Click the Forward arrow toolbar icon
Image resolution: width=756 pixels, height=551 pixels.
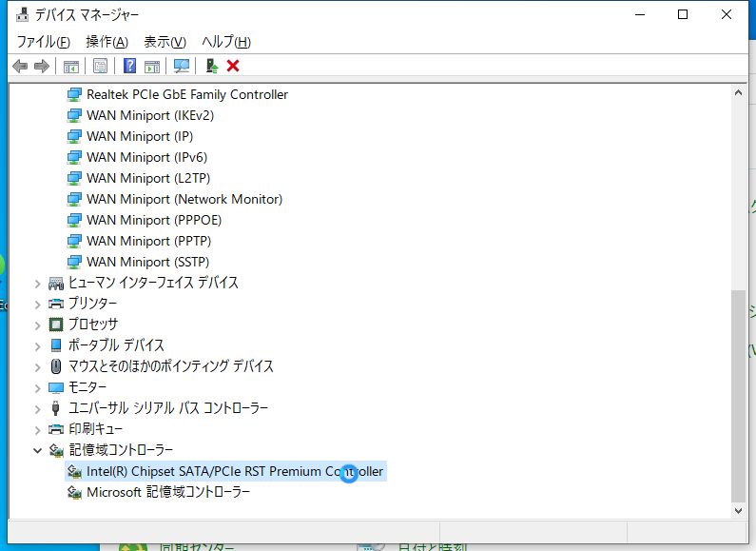[42, 66]
